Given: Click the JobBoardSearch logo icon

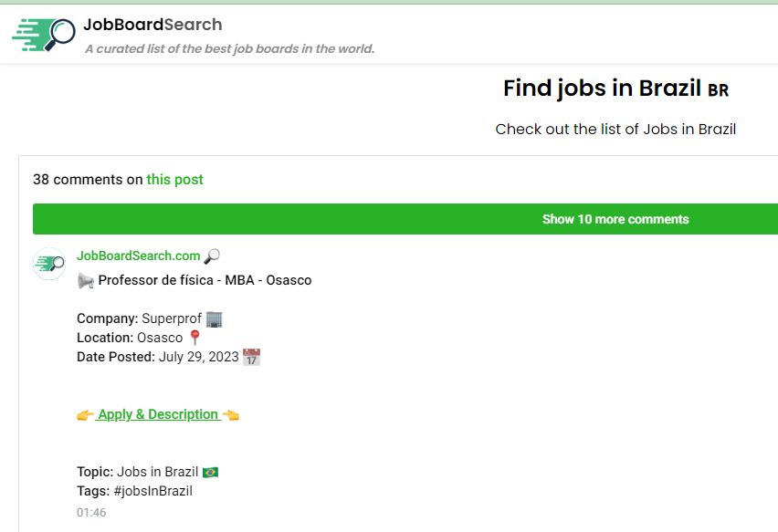Looking at the screenshot, I should pyautogui.click(x=44, y=33).
